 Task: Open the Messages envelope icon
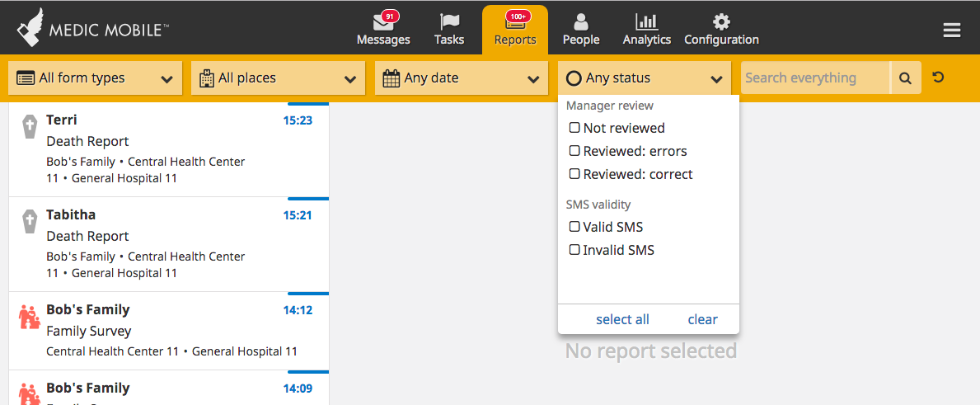click(382, 22)
